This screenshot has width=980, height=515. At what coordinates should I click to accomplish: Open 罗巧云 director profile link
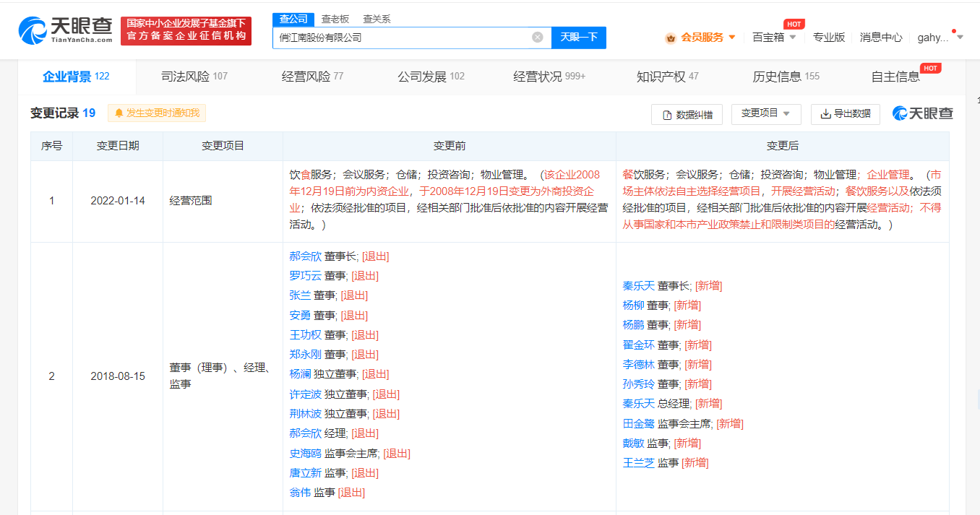click(x=305, y=276)
